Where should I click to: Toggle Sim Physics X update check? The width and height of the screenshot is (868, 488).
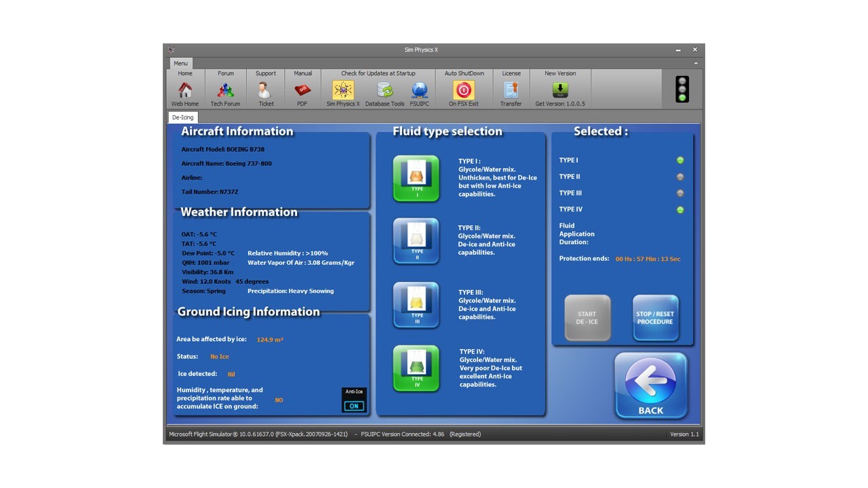[343, 90]
